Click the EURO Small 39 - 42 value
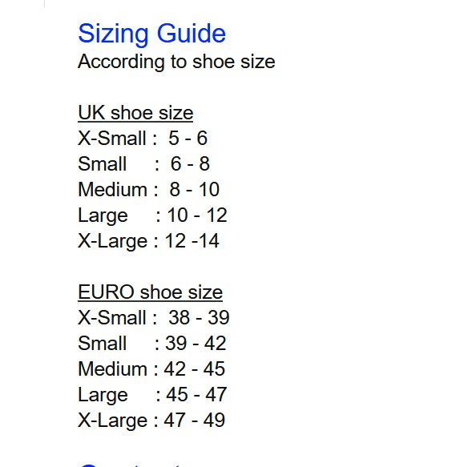 196,344
